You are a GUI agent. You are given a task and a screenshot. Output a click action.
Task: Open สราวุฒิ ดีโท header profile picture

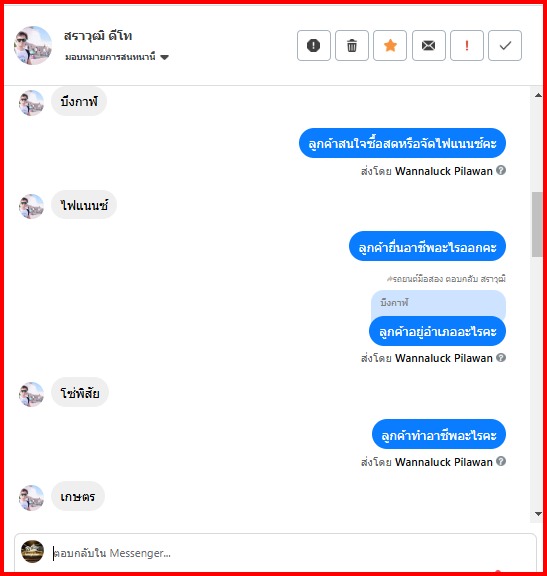(x=33, y=45)
